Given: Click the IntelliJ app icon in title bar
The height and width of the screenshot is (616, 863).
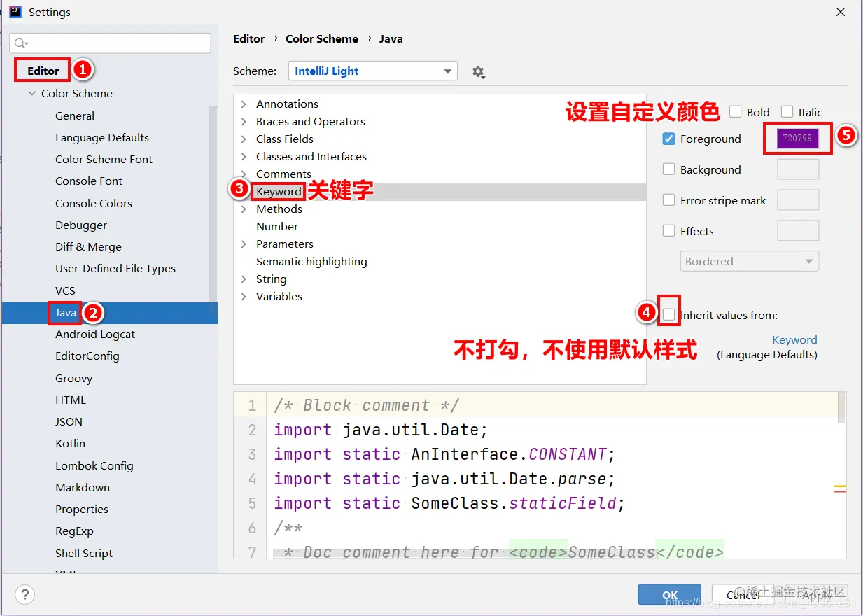Looking at the screenshot, I should [15, 12].
